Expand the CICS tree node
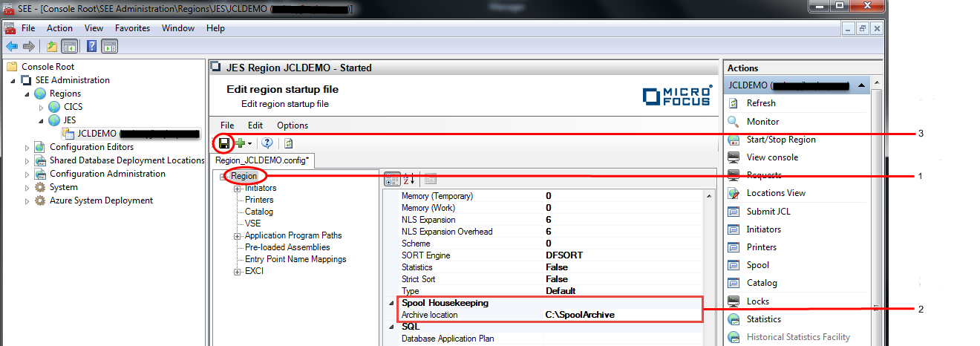980x346 pixels. (x=42, y=107)
